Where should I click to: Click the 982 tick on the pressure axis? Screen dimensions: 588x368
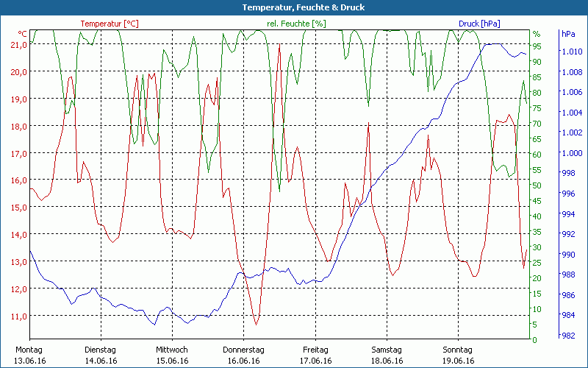tap(569, 336)
